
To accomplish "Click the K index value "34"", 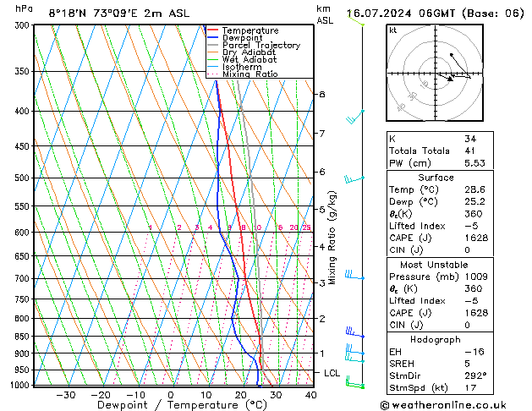I will (470, 139).
